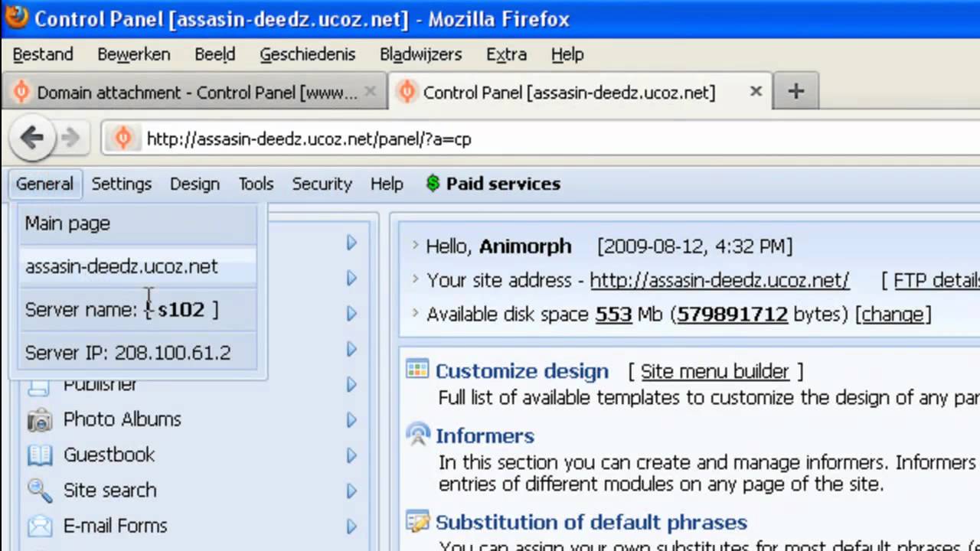The image size is (980, 551).
Task: Close the Domain attachment tab
Action: (x=370, y=92)
